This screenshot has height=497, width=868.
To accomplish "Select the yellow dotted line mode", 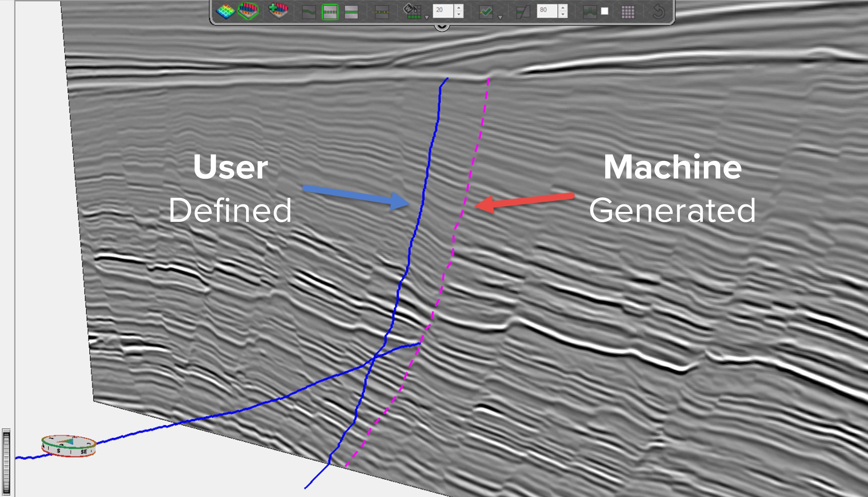I will [382, 12].
